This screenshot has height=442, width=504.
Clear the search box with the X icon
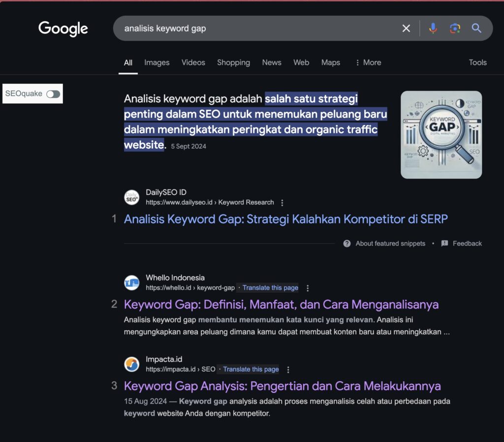click(406, 28)
